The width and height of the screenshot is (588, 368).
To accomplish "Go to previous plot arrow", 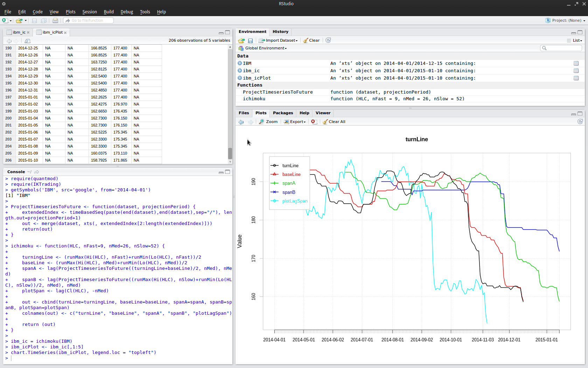I will pos(241,122).
